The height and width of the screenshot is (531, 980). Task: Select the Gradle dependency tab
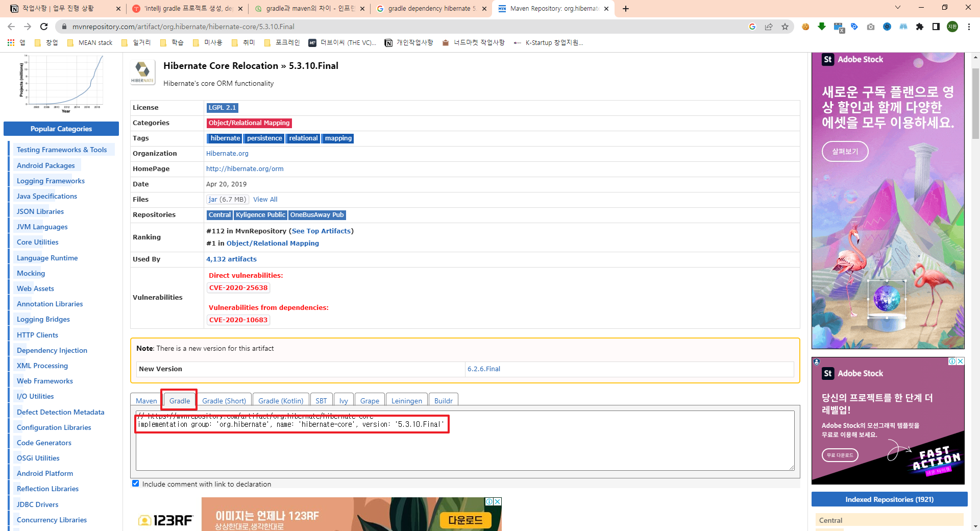coord(180,401)
